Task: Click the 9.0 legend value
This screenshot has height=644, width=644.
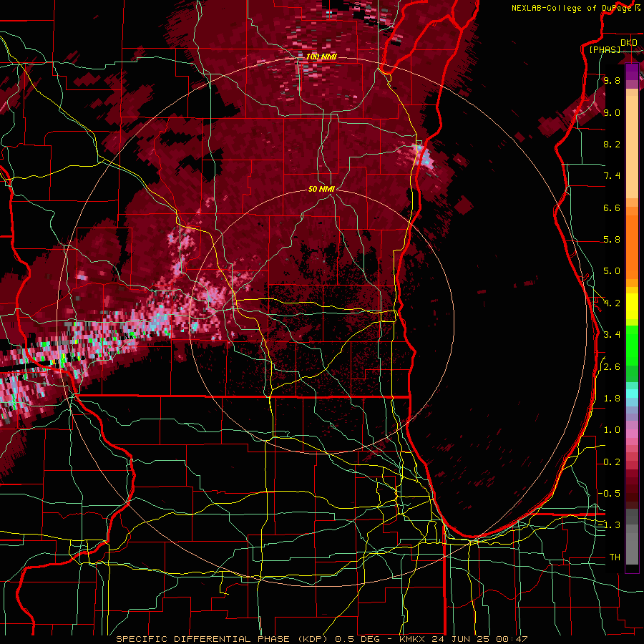Action: 612,112
